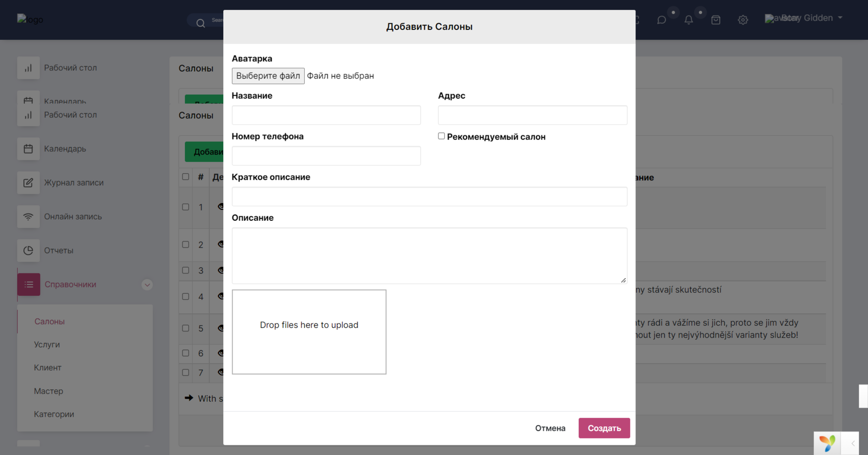This screenshot has width=868, height=455.
Task: Click the settings gear icon in header
Action: coord(743,20)
